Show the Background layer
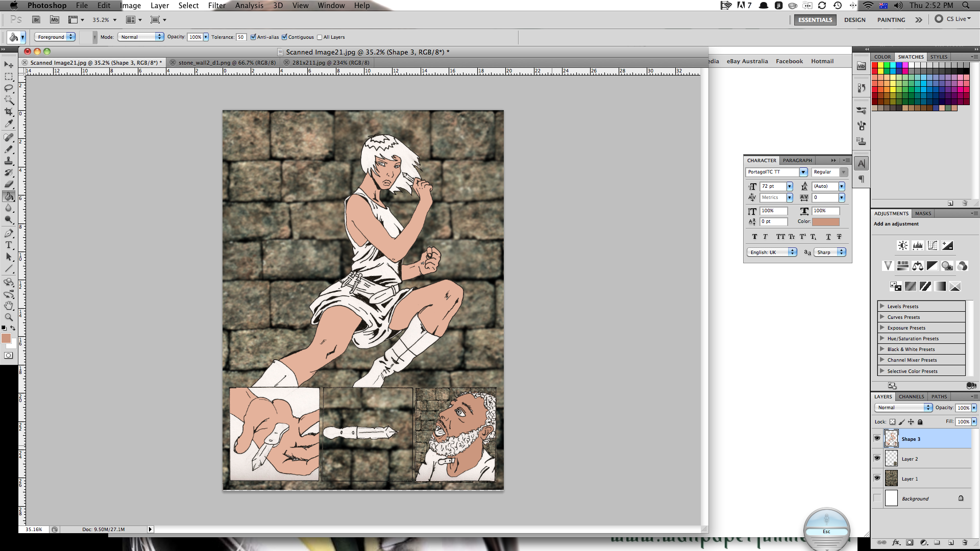Viewport: 980px width, 551px height. (x=877, y=498)
